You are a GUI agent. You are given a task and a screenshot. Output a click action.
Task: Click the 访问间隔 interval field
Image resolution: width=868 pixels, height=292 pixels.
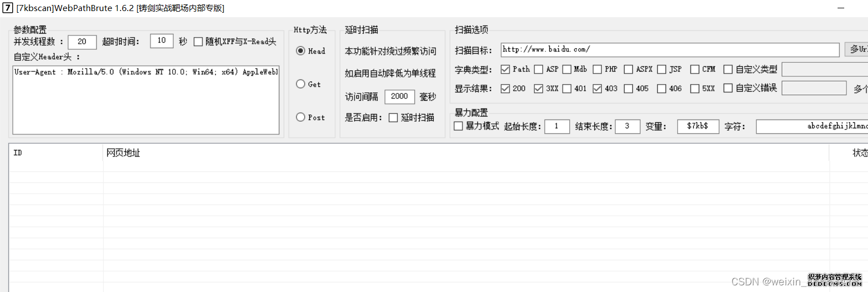399,96
